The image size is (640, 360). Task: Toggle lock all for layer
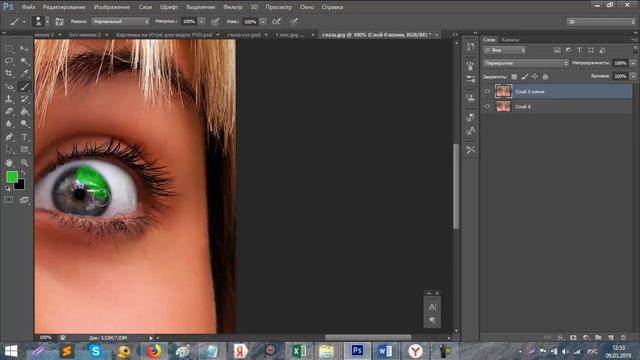coord(545,76)
